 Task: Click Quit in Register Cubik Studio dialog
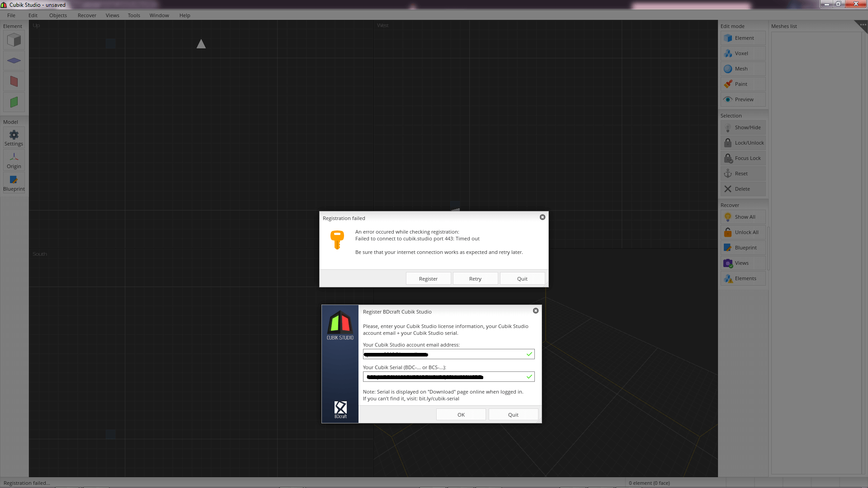pos(513,415)
